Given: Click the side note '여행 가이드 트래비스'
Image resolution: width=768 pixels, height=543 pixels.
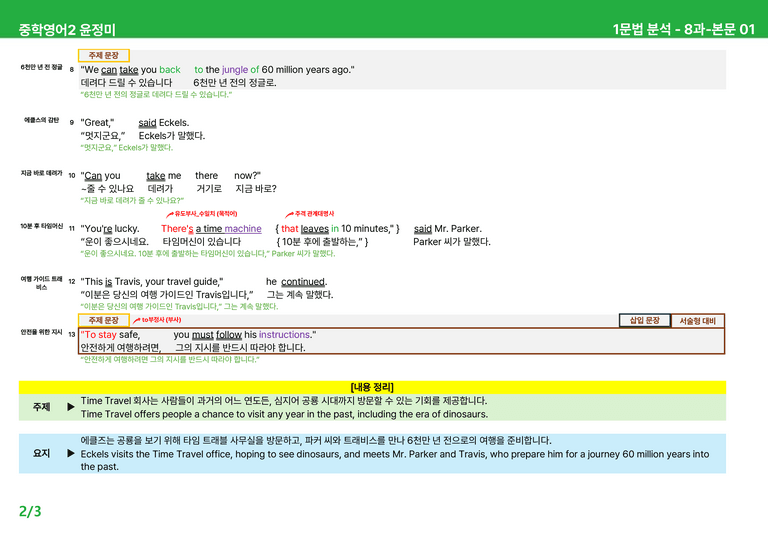Looking at the screenshot, I should click(41, 283).
